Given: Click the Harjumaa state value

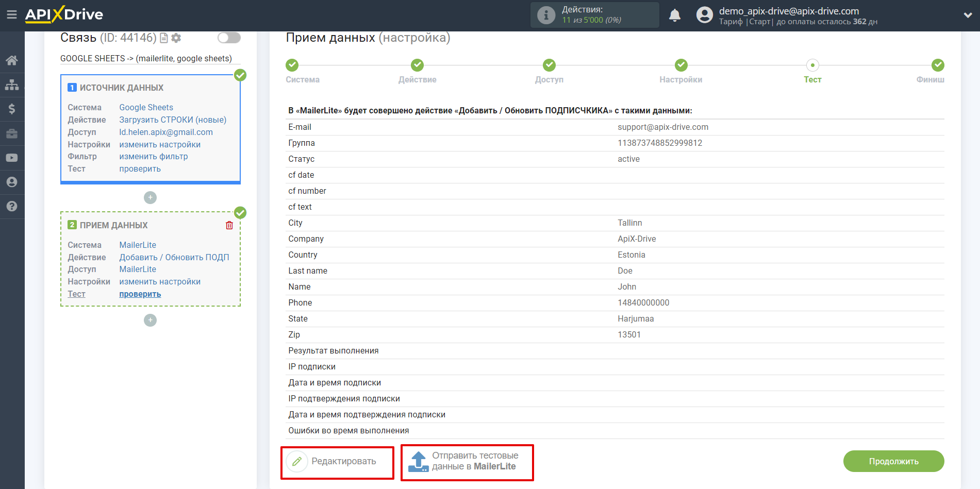Looking at the screenshot, I should coord(636,318).
